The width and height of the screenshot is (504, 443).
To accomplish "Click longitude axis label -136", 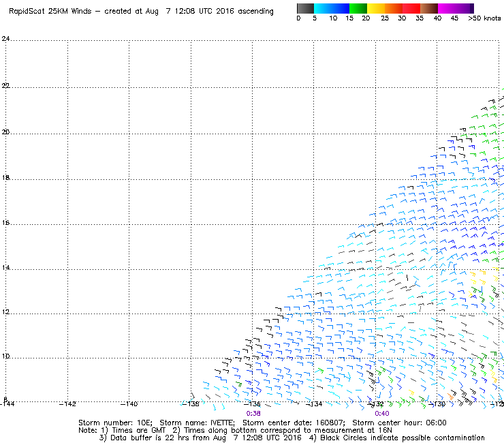I will pyautogui.click(x=252, y=404).
